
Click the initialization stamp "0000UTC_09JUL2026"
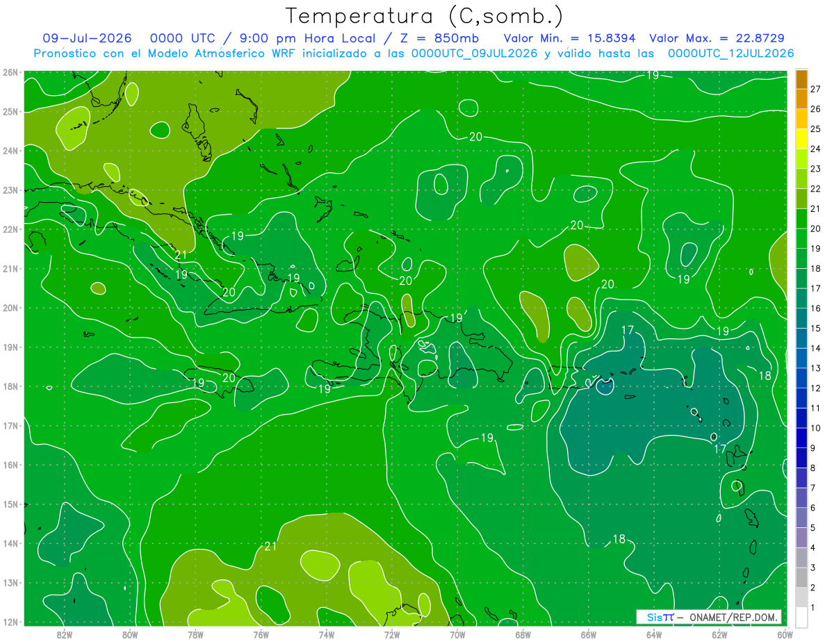coord(475,53)
